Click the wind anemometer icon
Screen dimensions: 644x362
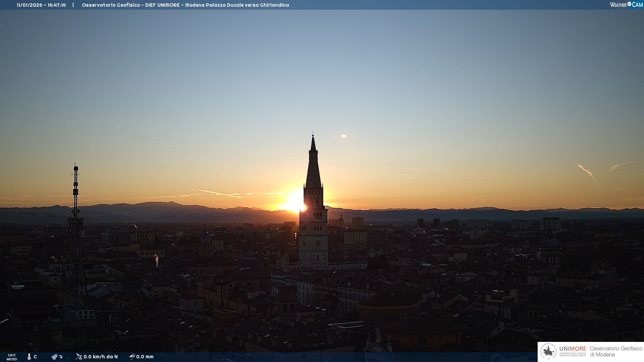click(79, 357)
